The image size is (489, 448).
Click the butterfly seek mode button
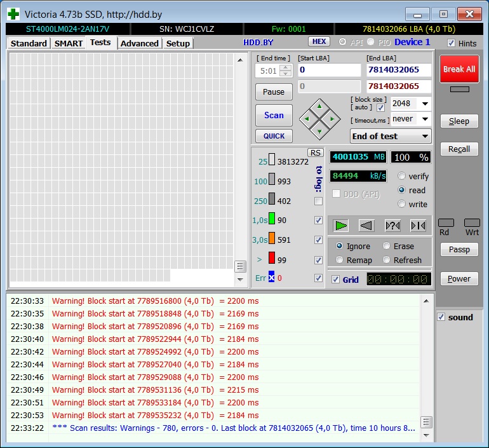(419, 226)
